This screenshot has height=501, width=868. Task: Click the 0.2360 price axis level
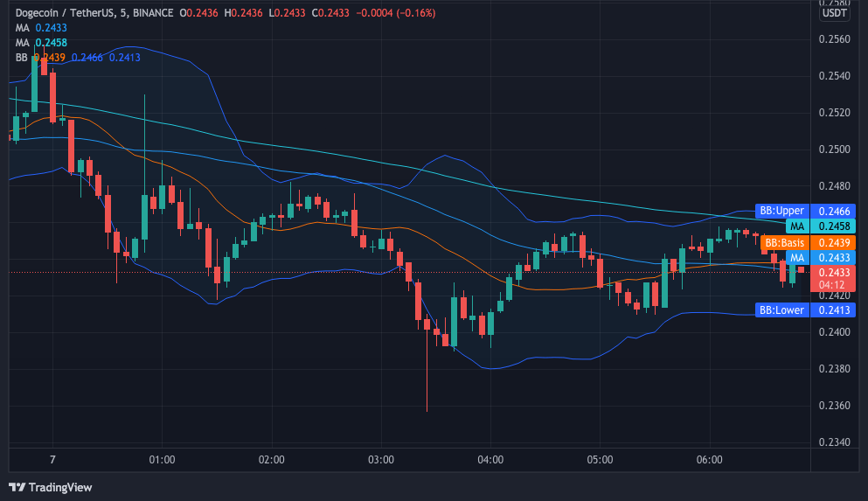834,406
